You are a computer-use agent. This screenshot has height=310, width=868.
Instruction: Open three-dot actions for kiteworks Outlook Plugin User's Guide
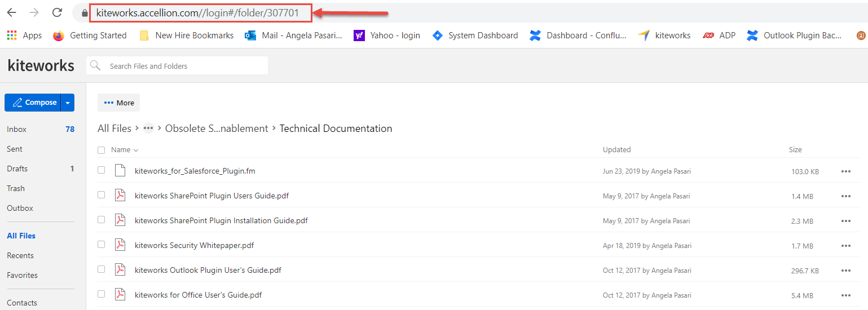[845, 271]
